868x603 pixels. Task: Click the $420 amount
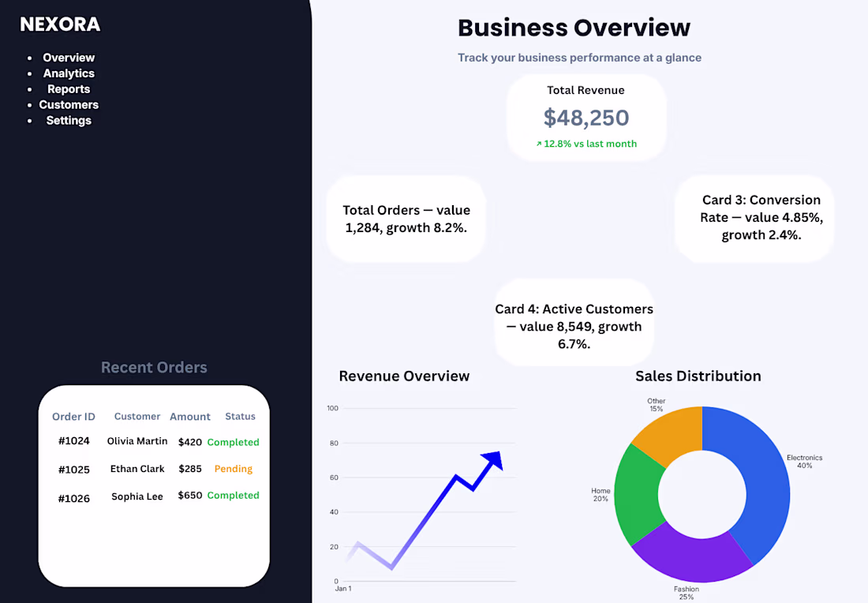point(190,442)
